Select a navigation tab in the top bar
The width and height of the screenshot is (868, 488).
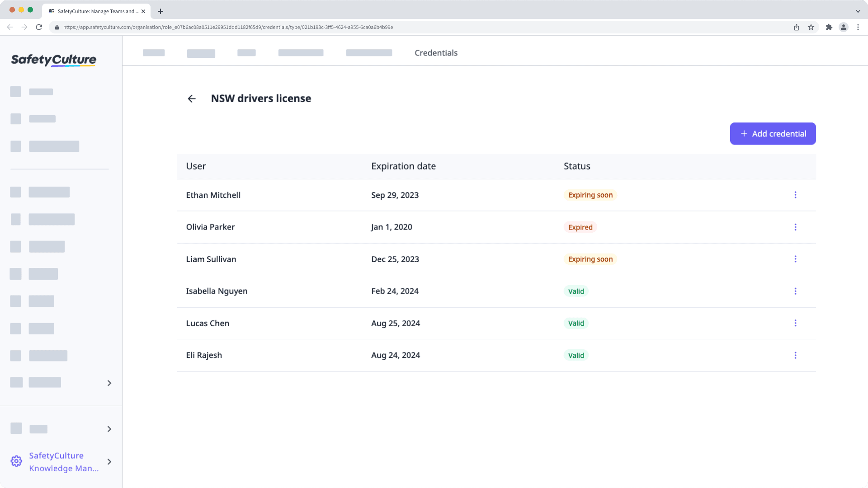point(436,52)
